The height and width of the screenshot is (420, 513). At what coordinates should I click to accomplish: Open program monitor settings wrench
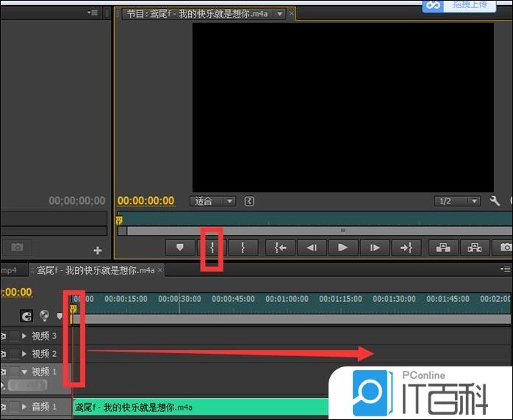(x=495, y=200)
